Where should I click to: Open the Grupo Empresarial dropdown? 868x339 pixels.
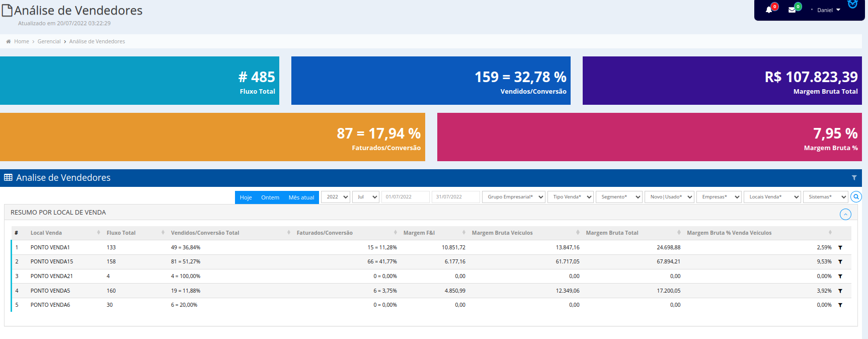(514, 197)
